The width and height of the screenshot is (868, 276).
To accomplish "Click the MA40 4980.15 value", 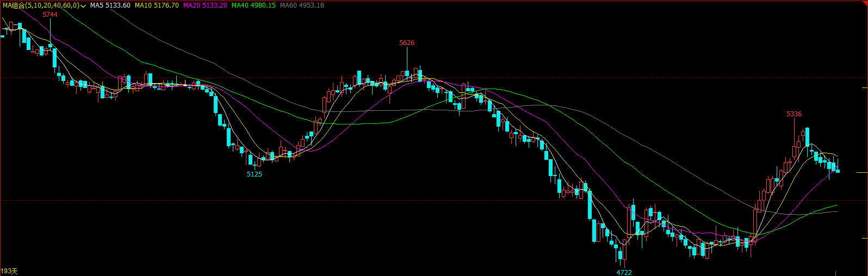I will pos(253,5).
